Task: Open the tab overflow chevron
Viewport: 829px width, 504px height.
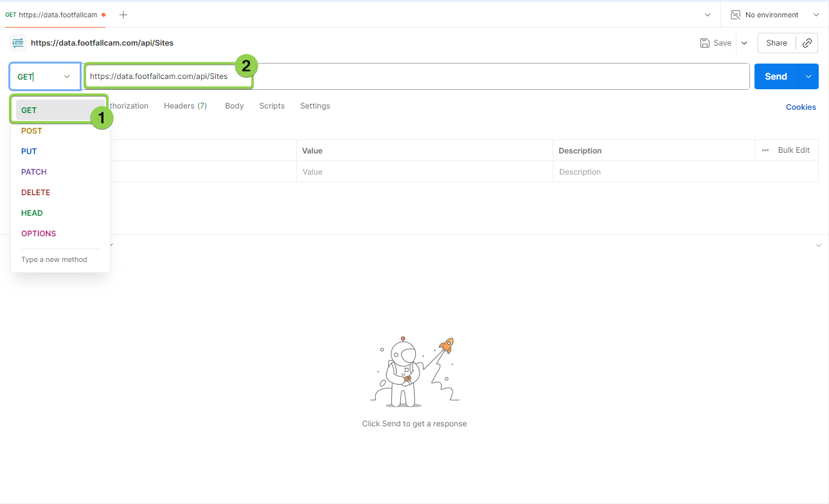Action: click(708, 15)
